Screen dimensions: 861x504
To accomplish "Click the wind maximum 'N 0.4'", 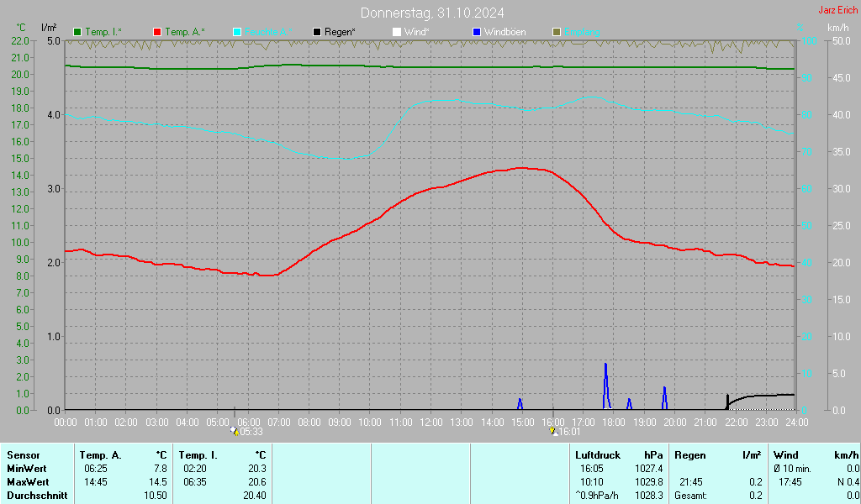I will 848,482.
